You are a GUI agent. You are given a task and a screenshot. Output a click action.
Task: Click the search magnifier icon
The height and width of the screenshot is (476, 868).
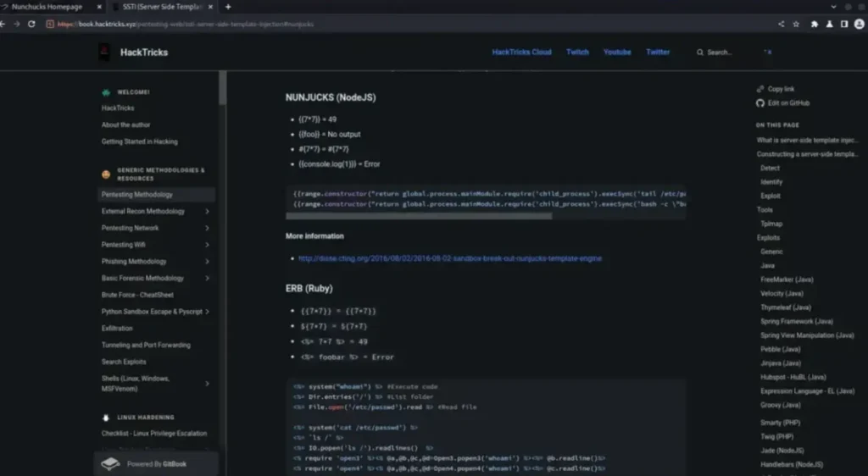pyautogui.click(x=699, y=53)
